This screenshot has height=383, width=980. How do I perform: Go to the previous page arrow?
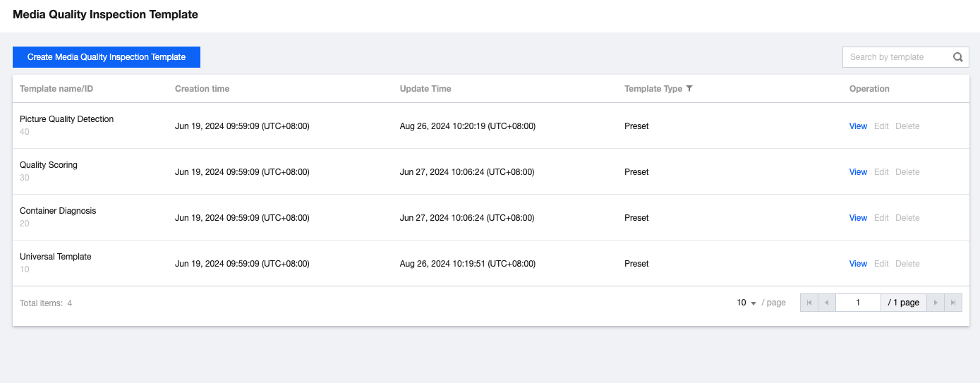tap(827, 303)
